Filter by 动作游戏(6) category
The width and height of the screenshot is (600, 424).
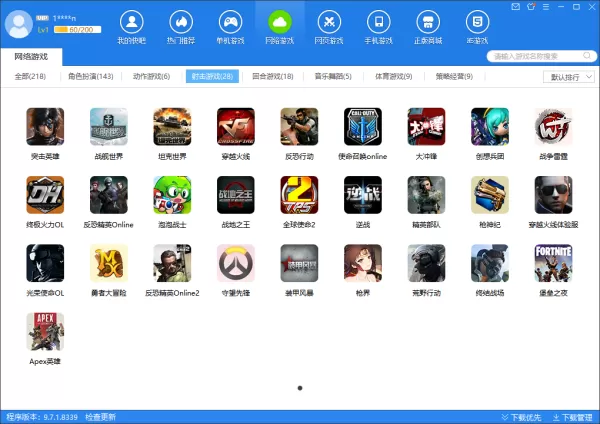click(152, 77)
